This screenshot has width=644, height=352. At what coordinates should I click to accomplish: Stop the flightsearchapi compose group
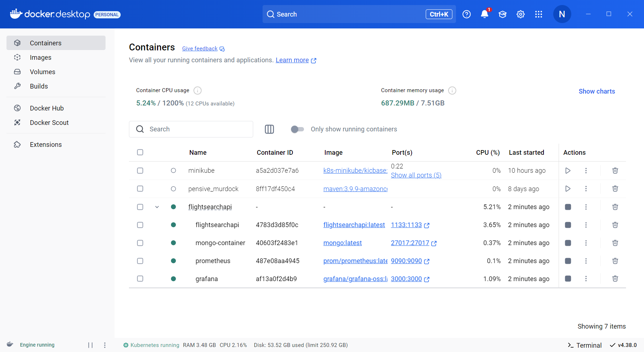click(568, 207)
